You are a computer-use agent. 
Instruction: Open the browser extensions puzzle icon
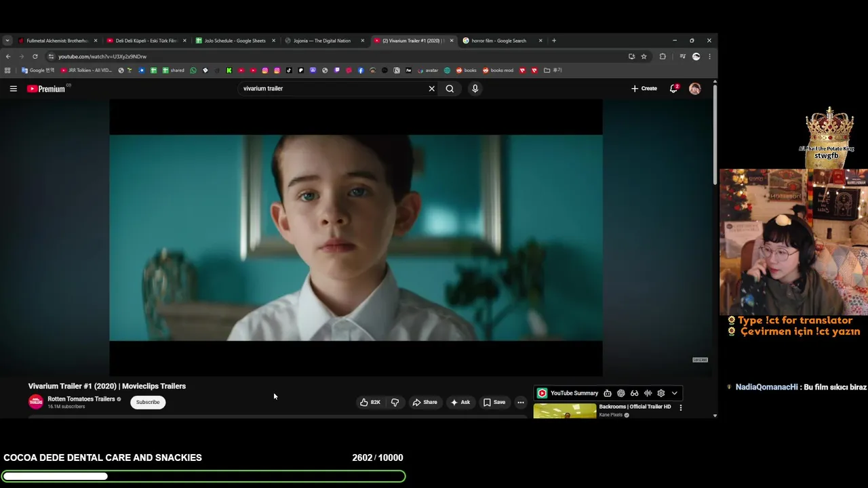click(x=663, y=56)
